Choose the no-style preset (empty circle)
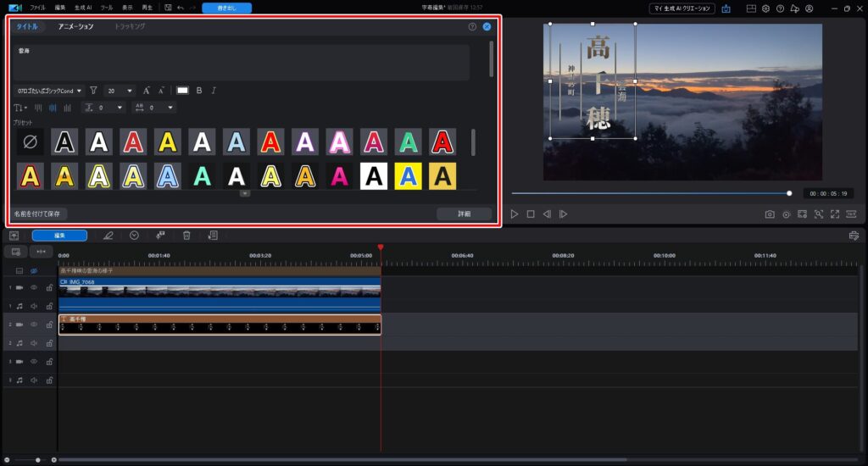Screen dimensions: 868x466 (31, 141)
